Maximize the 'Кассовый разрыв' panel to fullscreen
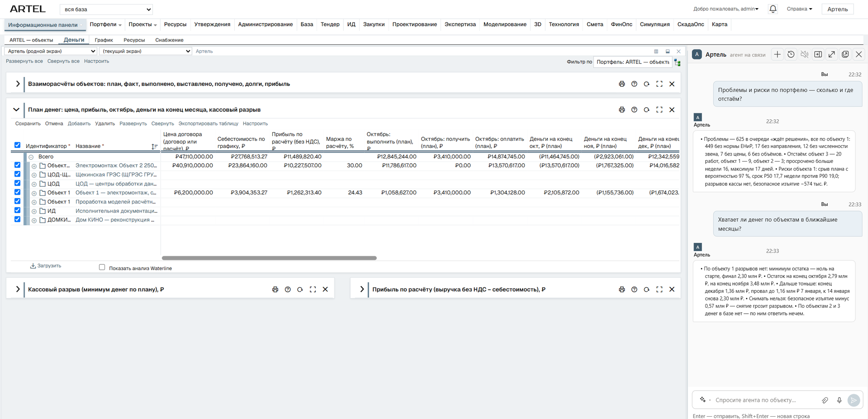The image size is (868, 419). tap(313, 290)
